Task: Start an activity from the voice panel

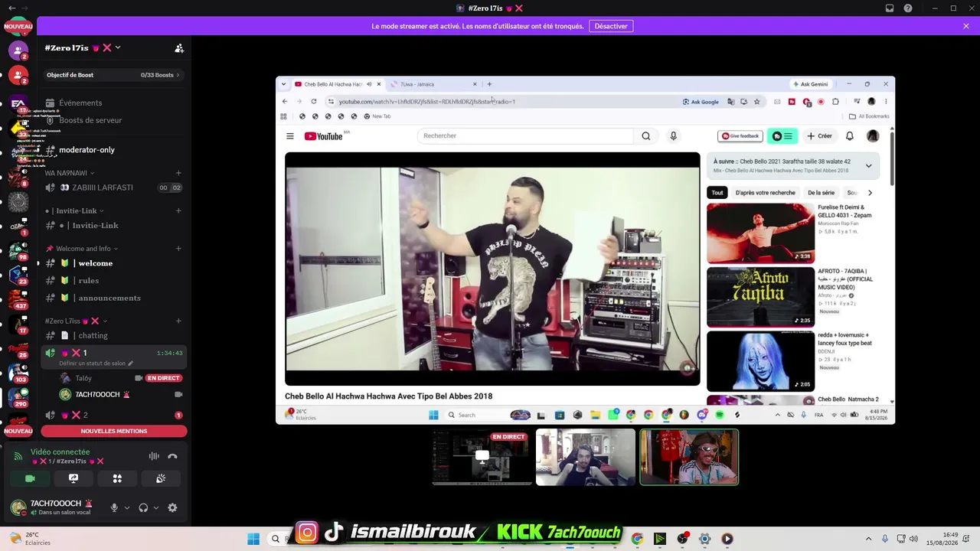Action: pyautogui.click(x=117, y=478)
